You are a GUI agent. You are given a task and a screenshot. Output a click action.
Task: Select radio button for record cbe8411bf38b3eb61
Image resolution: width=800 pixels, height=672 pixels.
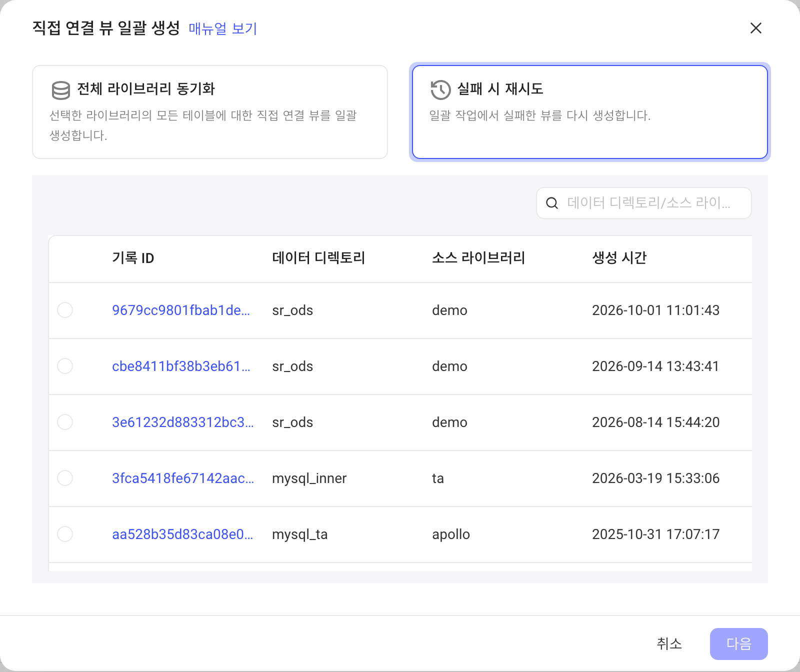click(65, 366)
